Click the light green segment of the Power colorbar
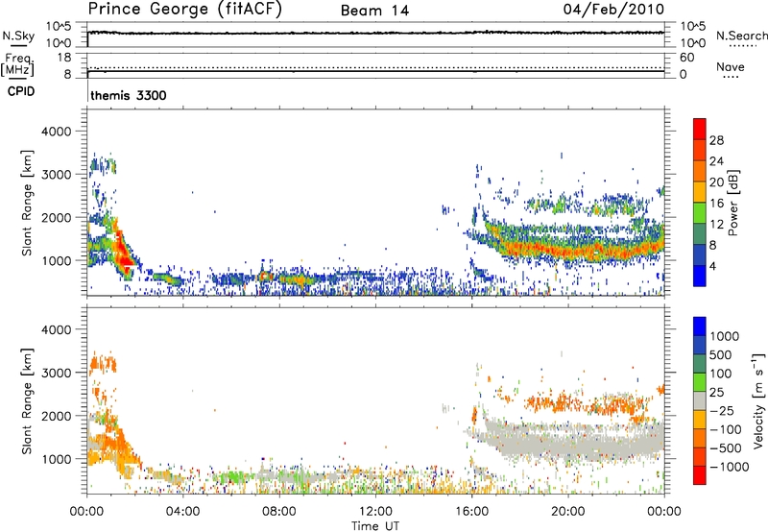768x532 pixels. 700,213
